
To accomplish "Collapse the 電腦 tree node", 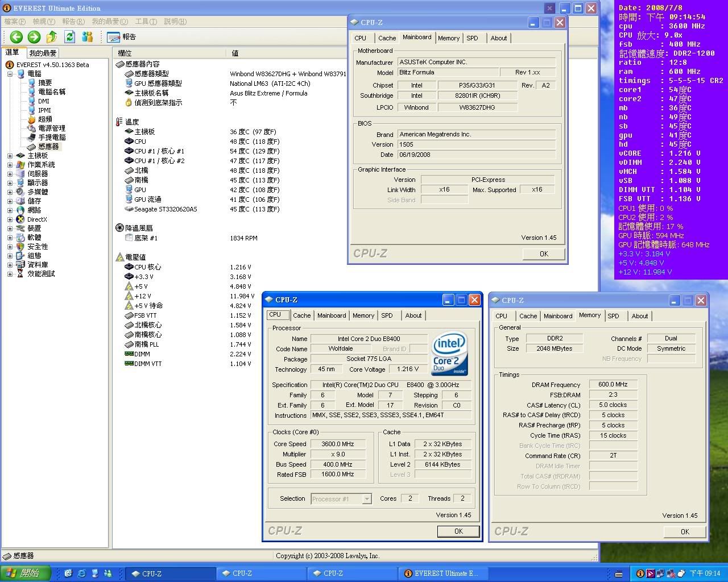I will pos(10,74).
